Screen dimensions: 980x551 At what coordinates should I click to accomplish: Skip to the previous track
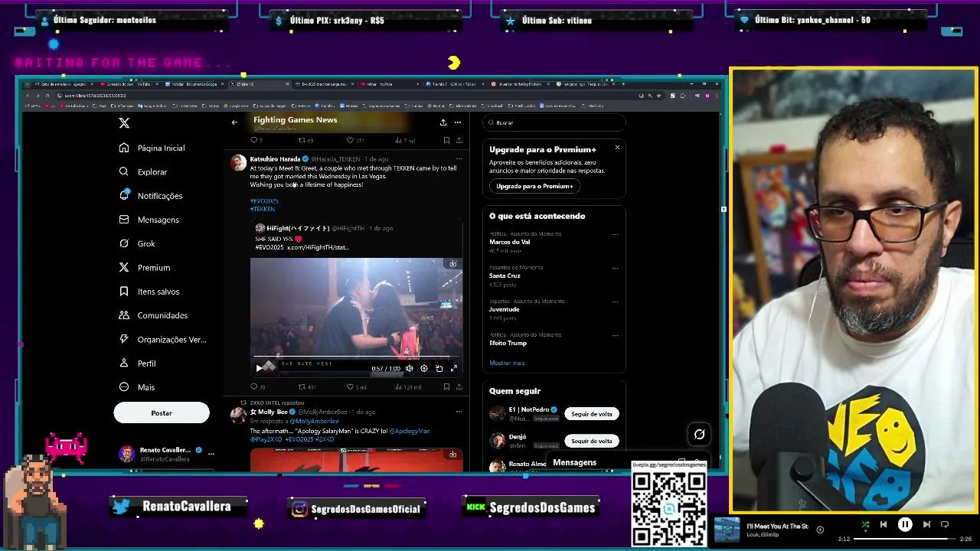click(x=884, y=525)
